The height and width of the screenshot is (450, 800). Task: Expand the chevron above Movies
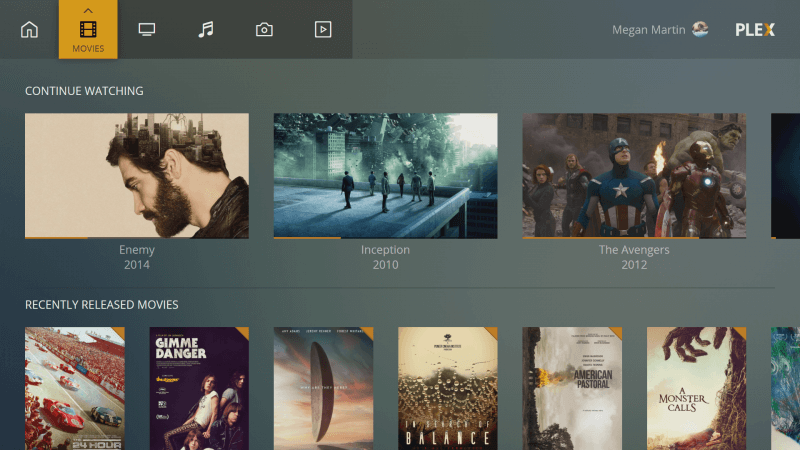pos(88,10)
